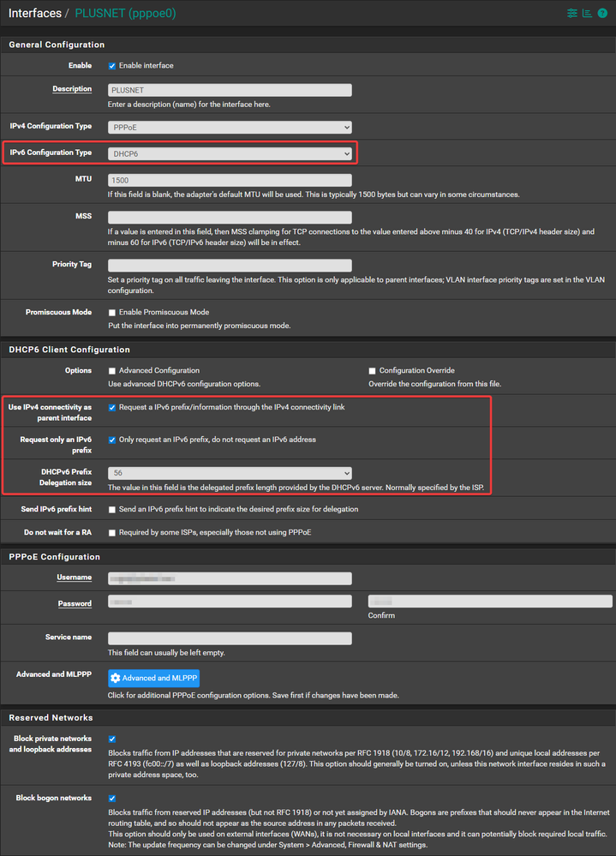Tick the Advanced Configuration option

click(112, 371)
